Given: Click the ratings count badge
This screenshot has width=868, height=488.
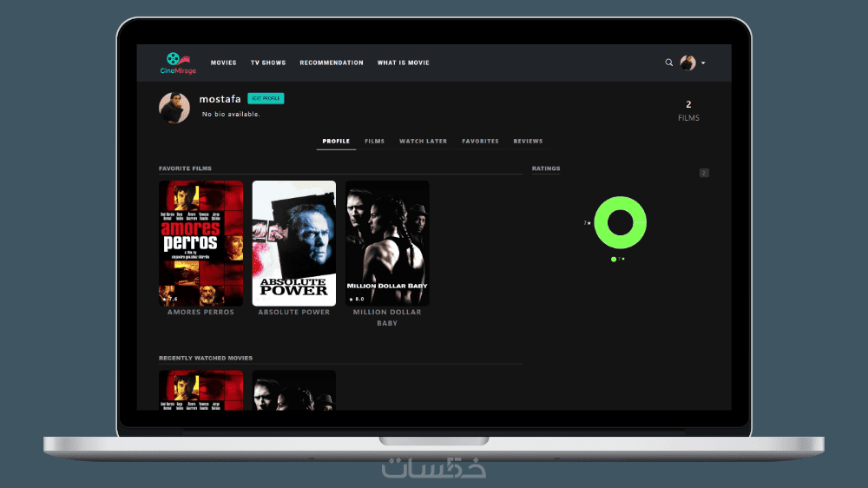Looking at the screenshot, I should tap(704, 173).
